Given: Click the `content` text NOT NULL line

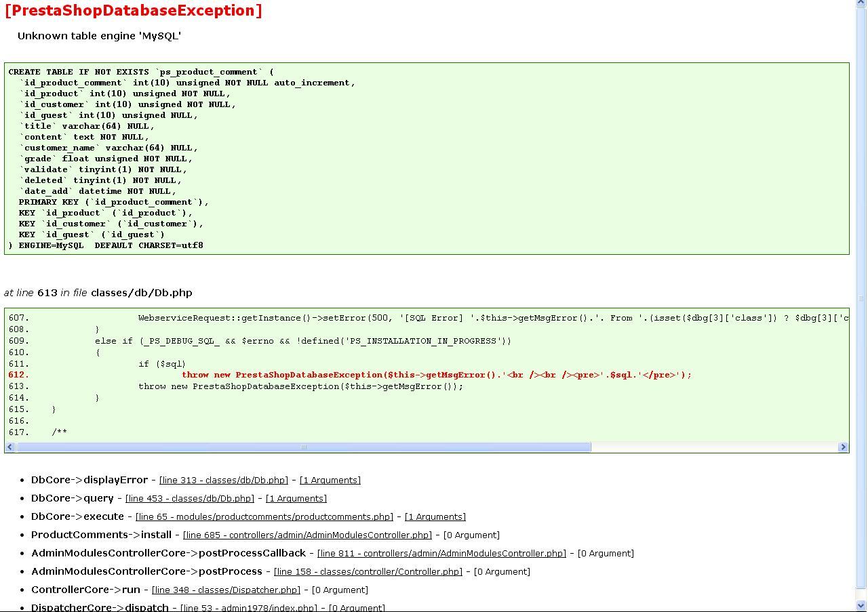Looking at the screenshot, I should click(x=84, y=137).
